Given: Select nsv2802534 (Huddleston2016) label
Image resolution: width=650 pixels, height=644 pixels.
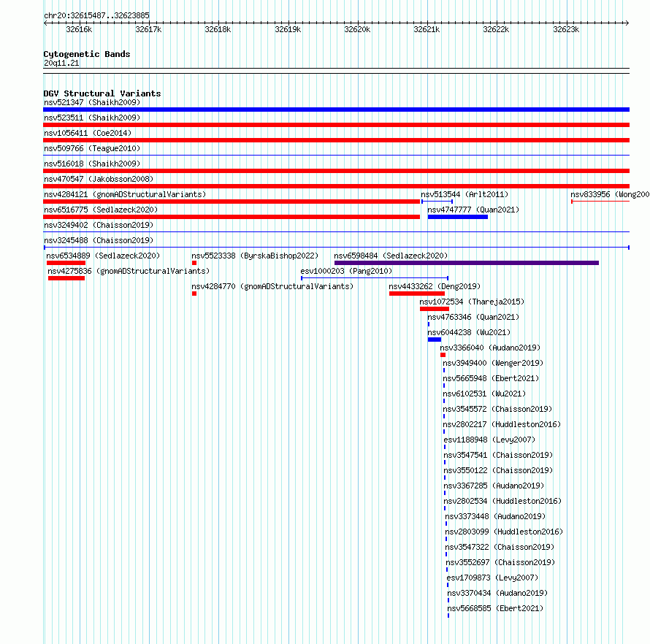Looking at the screenshot, I should (502, 501).
